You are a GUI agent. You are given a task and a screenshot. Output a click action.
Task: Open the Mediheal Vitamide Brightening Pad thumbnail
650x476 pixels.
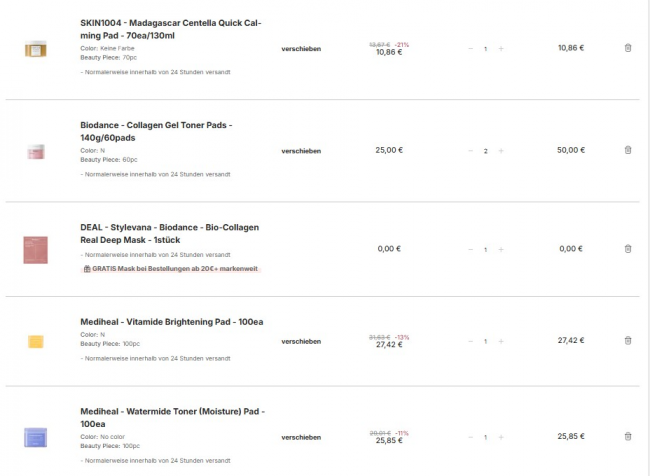click(36, 342)
